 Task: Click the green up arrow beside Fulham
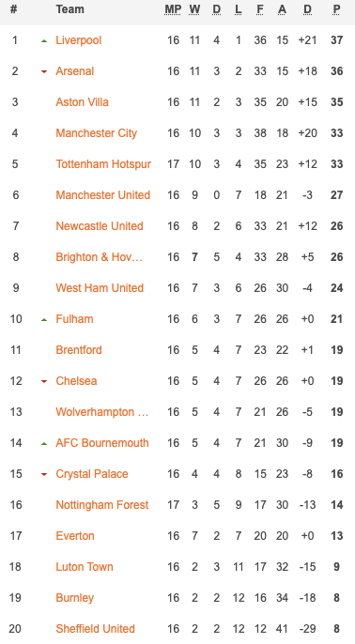tap(44, 319)
